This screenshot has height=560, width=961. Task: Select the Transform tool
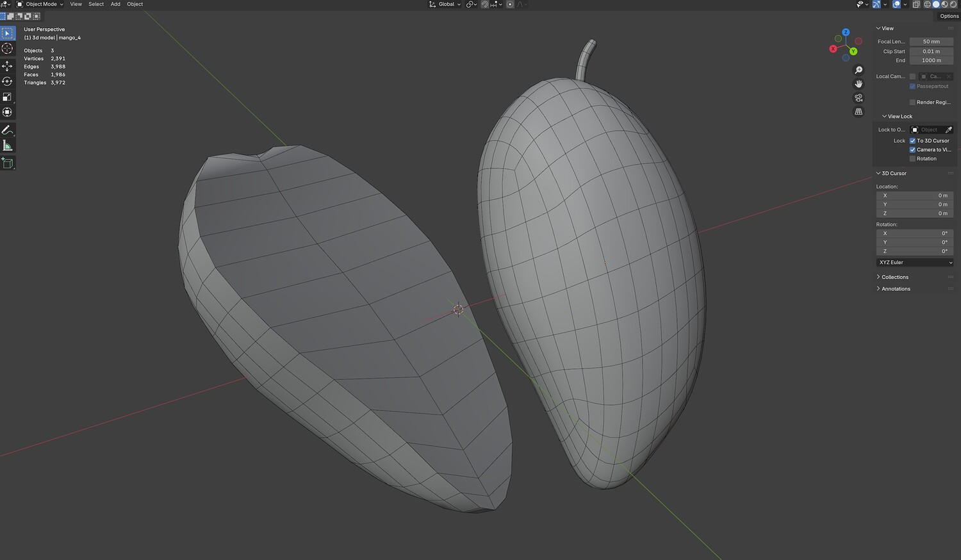8,112
